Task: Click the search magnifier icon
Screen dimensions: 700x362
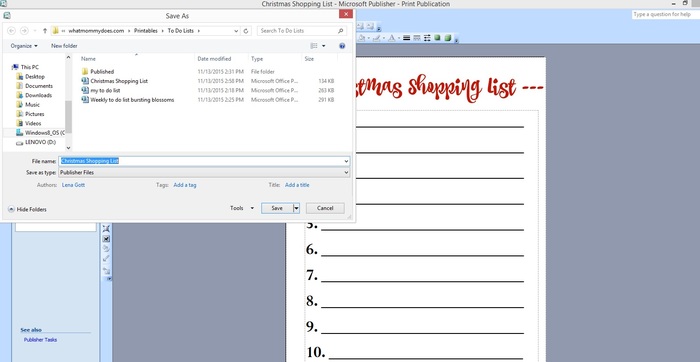Action: (341, 31)
